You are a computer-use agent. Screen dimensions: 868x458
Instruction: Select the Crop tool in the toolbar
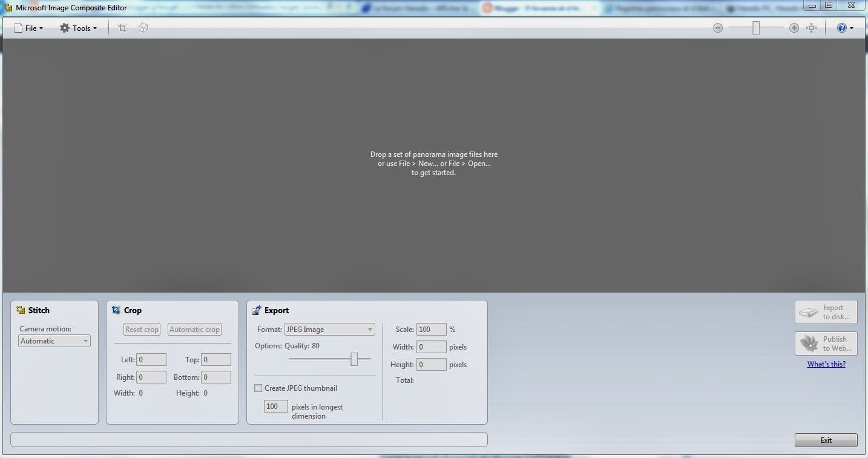click(122, 27)
